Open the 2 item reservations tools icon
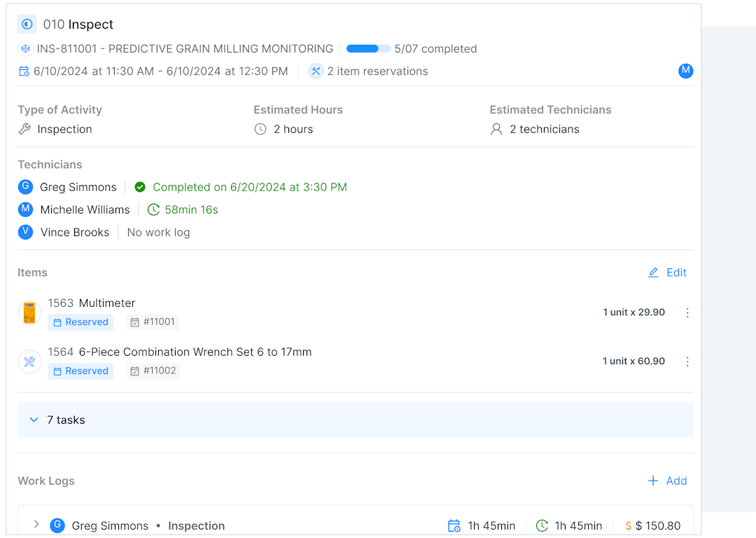The image size is (756, 538). click(316, 71)
